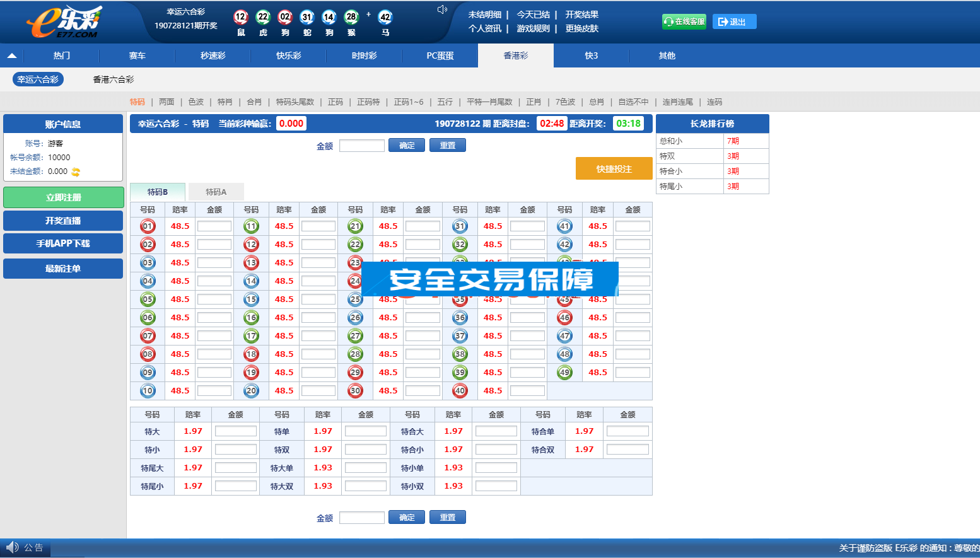This screenshot has height=558, width=980.
Task: Open the 游戏规则 link in header
Action: click(533, 28)
